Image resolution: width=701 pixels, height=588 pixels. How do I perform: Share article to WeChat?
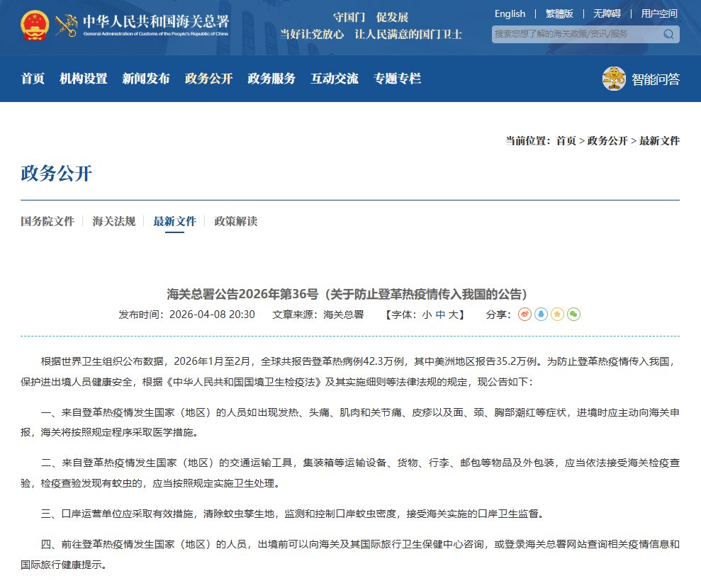[x=573, y=314]
